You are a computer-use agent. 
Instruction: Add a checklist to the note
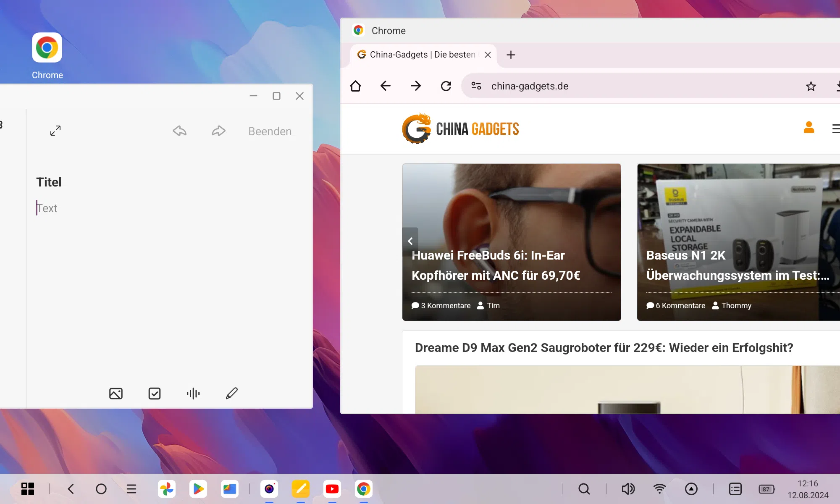pyautogui.click(x=155, y=394)
